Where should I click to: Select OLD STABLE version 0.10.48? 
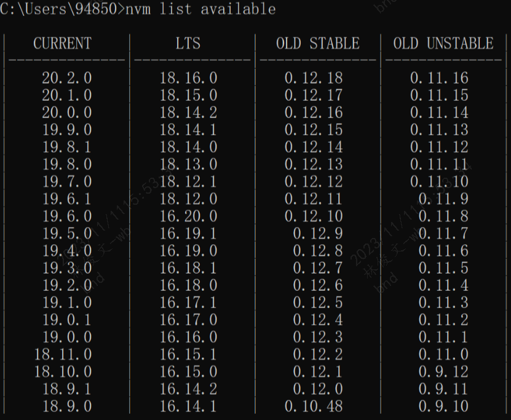click(x=314, y=406)
